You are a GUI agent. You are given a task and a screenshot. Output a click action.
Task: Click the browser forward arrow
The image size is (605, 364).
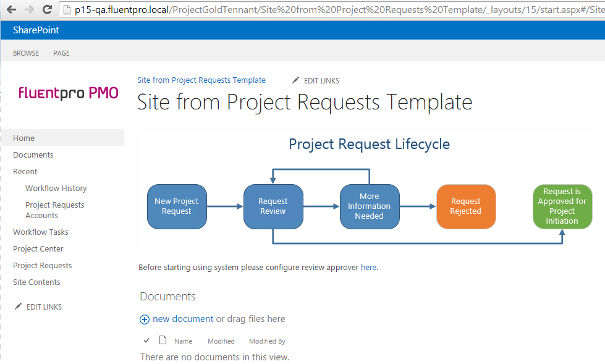coord(29,10)
